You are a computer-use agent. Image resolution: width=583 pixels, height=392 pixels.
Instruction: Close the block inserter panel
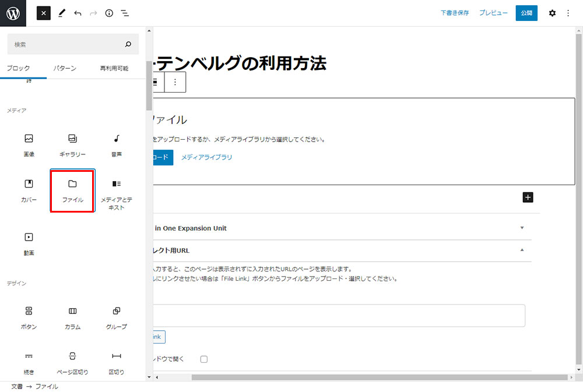pyautogui.click(x=44, y=13)
